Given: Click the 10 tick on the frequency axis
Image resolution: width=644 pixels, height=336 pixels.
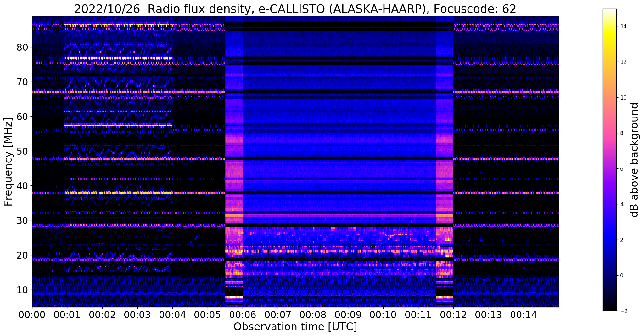Looking at the screenshot, I should click(22, 290).
